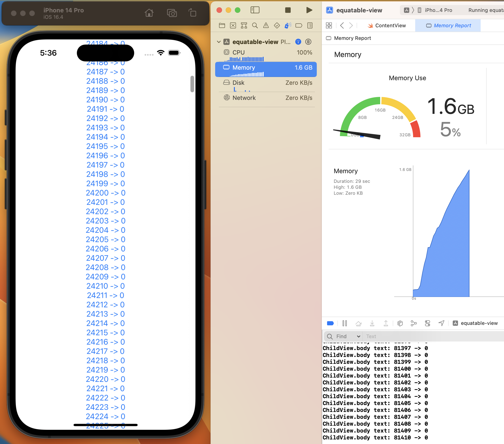Select the Memory Report tab
Viewport: 504px width, 444px height.
[448, 25]
